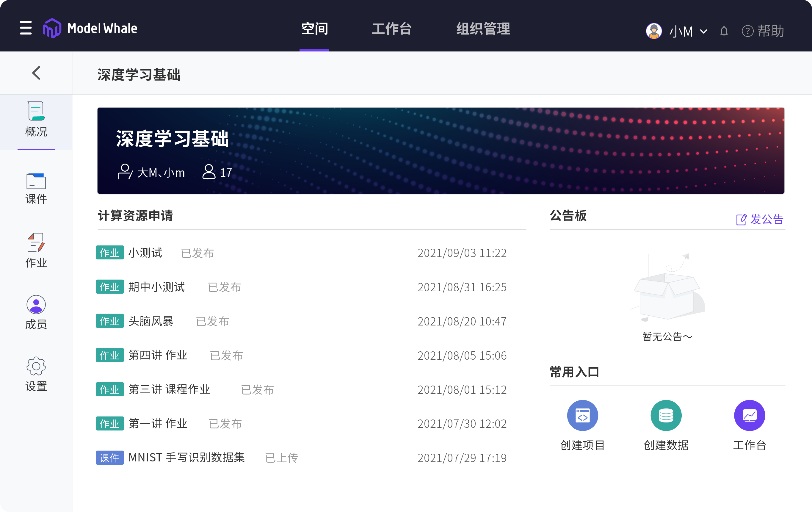Click the notification bell icon

(x=724, y=31)
